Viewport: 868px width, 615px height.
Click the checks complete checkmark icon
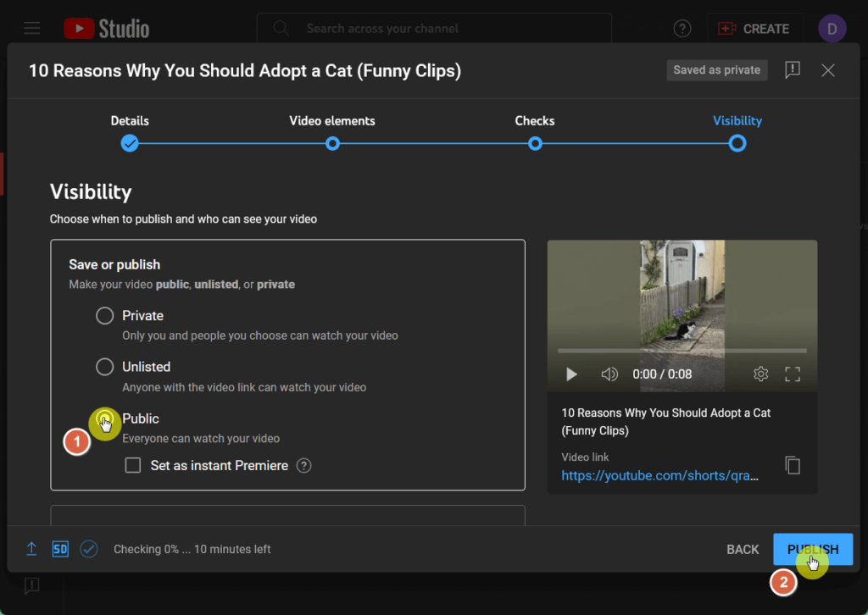pos(88,549)
